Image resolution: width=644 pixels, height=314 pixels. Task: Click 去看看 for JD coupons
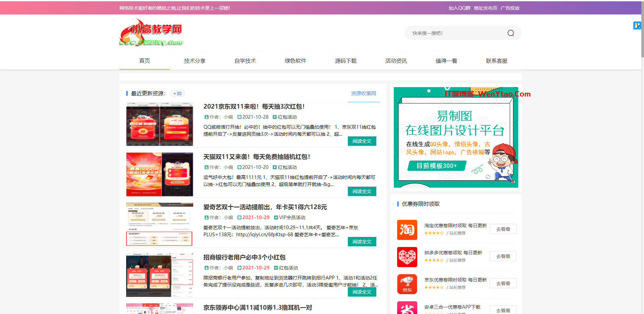tap(503, 284)
